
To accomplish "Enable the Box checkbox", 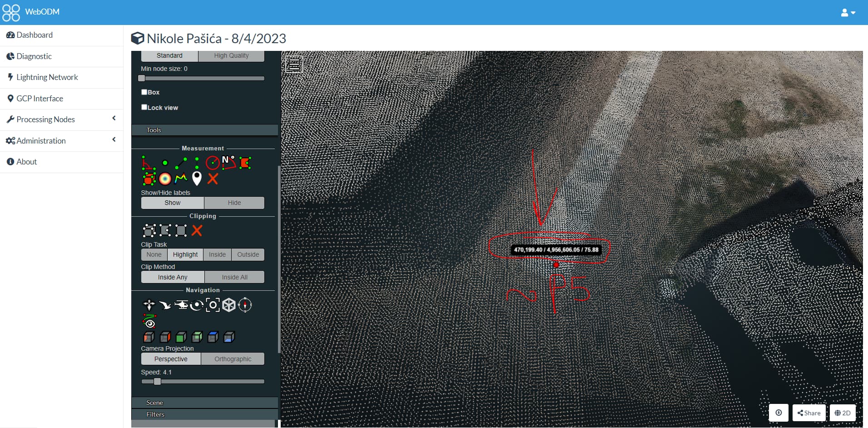I will tap(144, 92).
